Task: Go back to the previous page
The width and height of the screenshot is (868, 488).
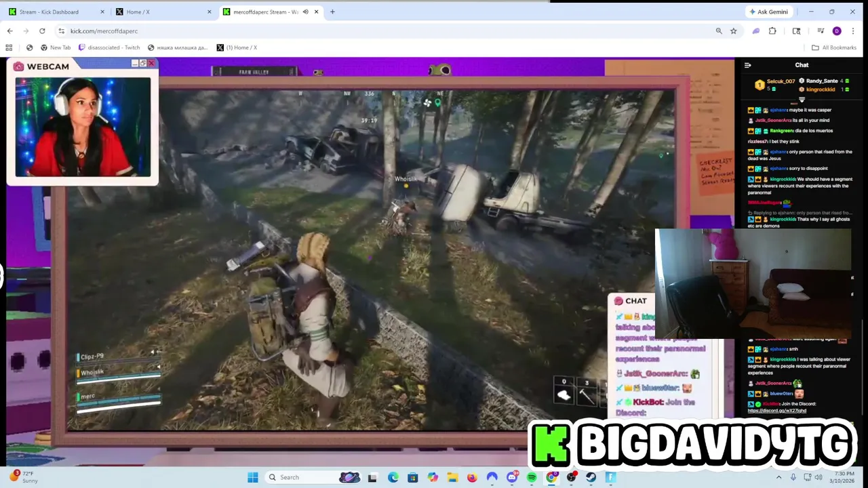Action: 9,30
